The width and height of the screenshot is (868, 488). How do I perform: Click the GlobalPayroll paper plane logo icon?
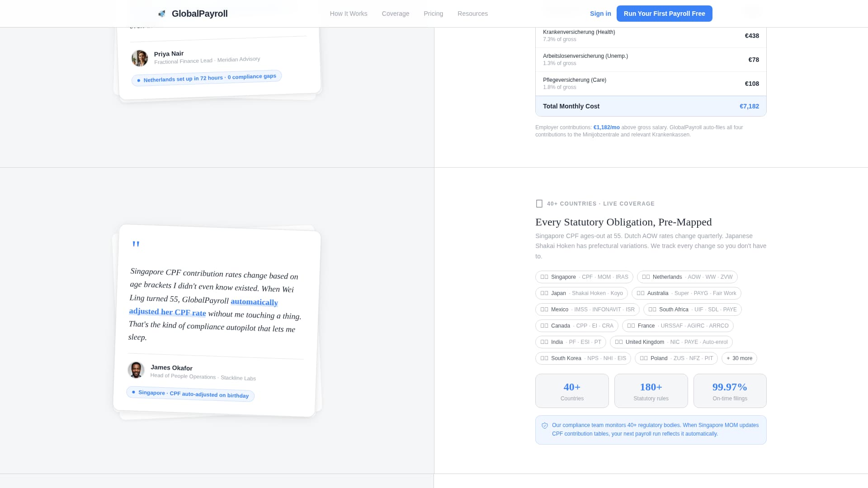pyautogui.click(x=162, y=14)
